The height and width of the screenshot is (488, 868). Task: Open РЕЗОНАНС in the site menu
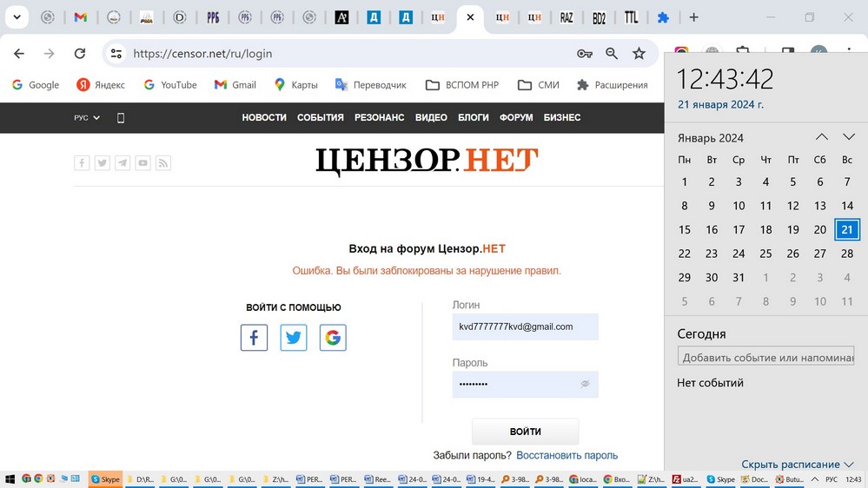coord(379,117)
